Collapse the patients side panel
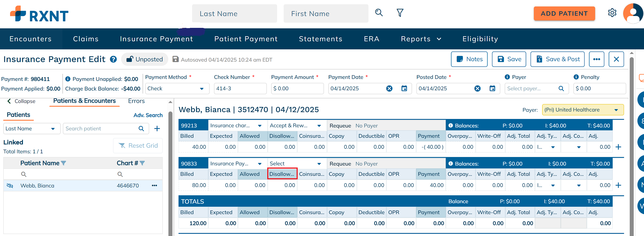Screen dimensions: 644x236 pyautogui.click(x=21, y=101)
